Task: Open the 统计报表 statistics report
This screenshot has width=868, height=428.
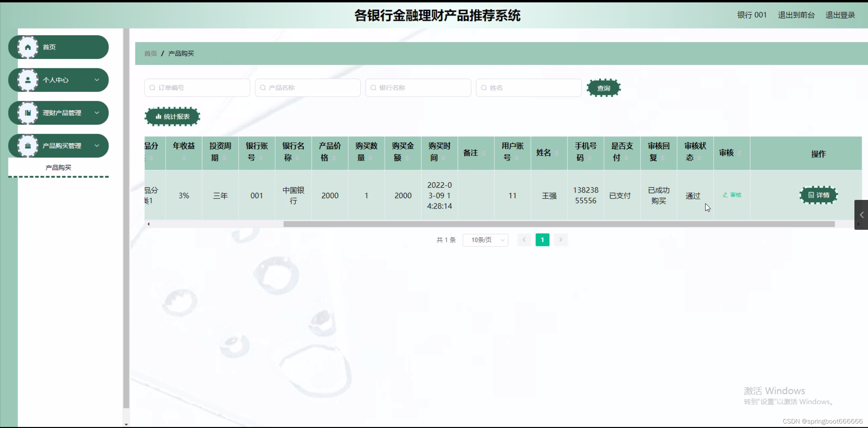Action: pos(172,117)
